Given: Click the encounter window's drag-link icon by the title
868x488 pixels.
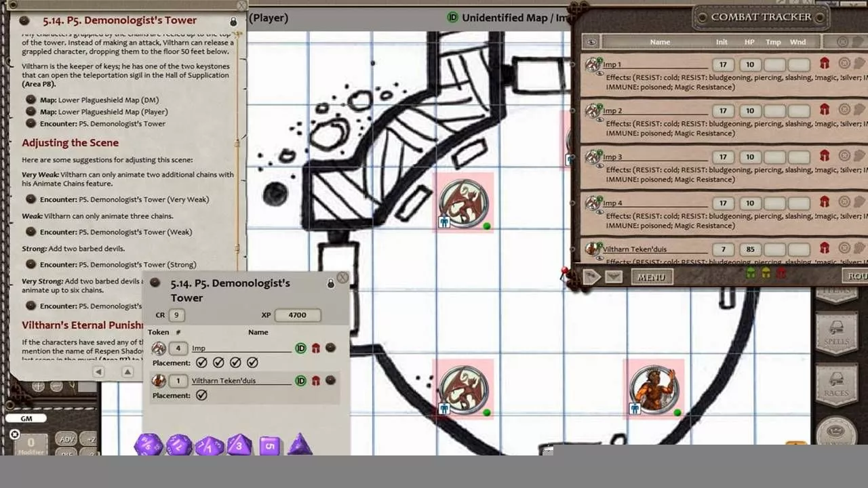Looking at the screenshot, I should click(155, 283).
